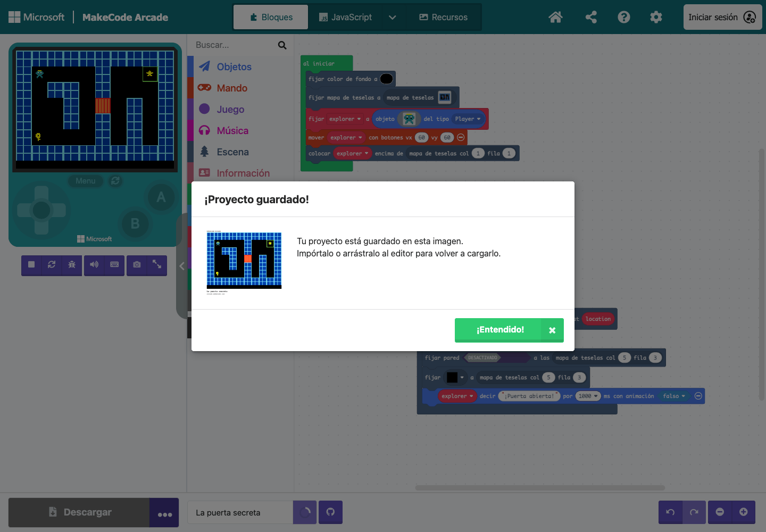Open the tilemap editor thumbnail in block
This screenshot has width=766, height=532.
click(x=445, y=97)
